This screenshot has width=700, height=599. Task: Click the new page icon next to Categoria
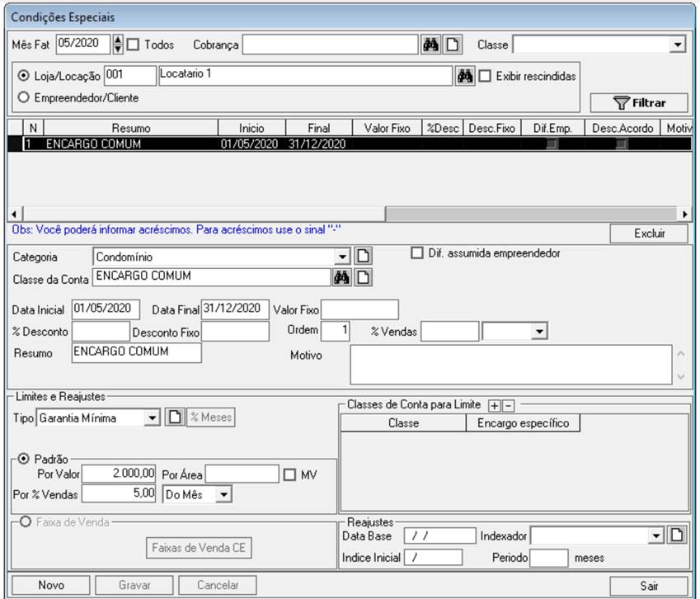click(363, 256)
